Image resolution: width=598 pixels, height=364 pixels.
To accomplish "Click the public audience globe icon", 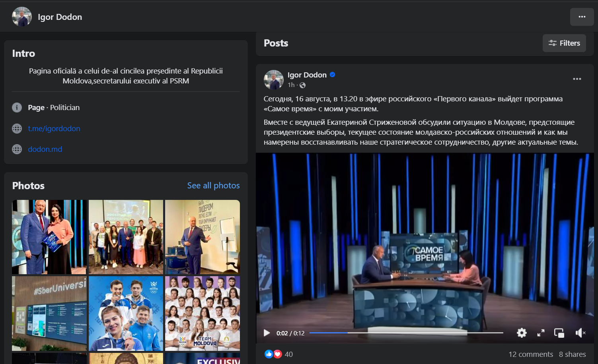I will (x=303, y=85).
